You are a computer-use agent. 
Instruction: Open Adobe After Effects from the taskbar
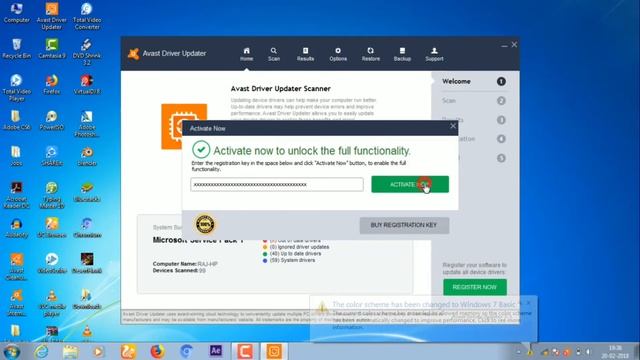[x=216, y=351]
